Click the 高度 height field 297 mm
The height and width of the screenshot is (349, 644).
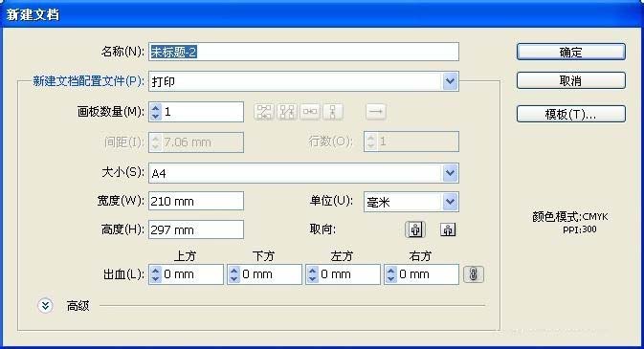click(x=196, y=229)
